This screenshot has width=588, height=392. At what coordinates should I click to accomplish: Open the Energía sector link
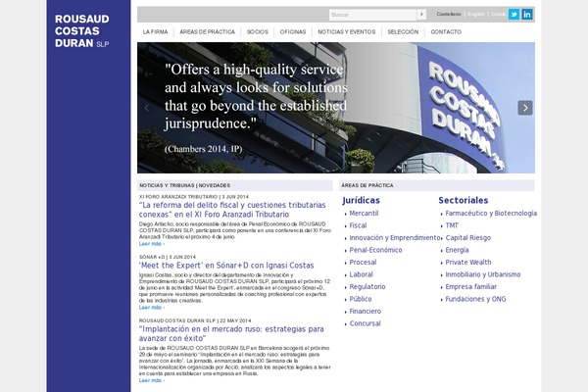(x=457, y=250)
